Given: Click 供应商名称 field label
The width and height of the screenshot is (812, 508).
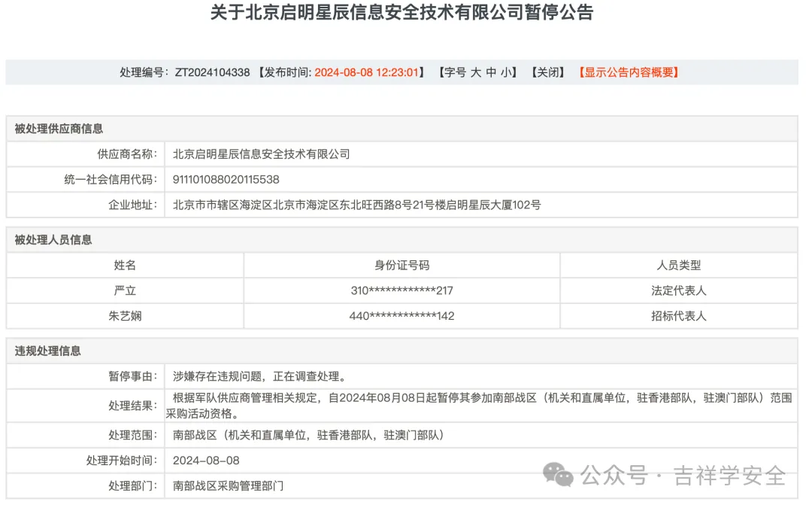Looking at the screenshot, I should (x=127, y=154).
